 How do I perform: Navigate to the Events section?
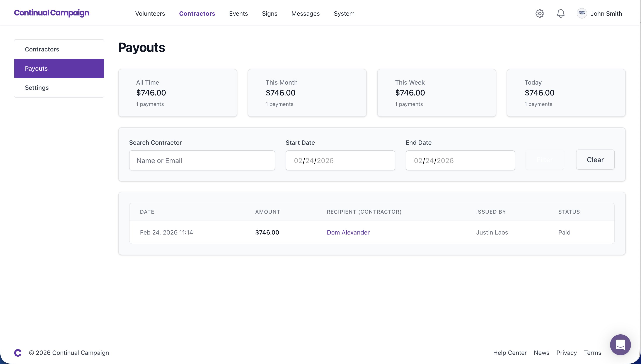pyautogui.click(x=238, y=14)
